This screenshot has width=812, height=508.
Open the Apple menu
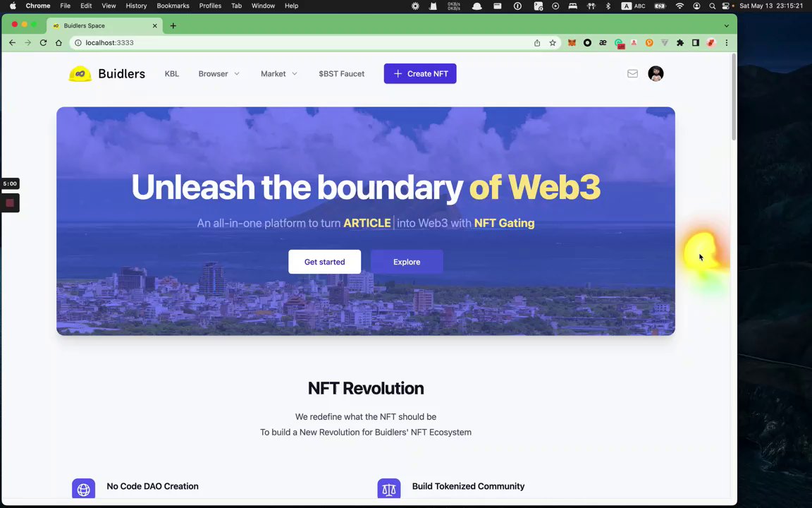[x=13, y=6]
